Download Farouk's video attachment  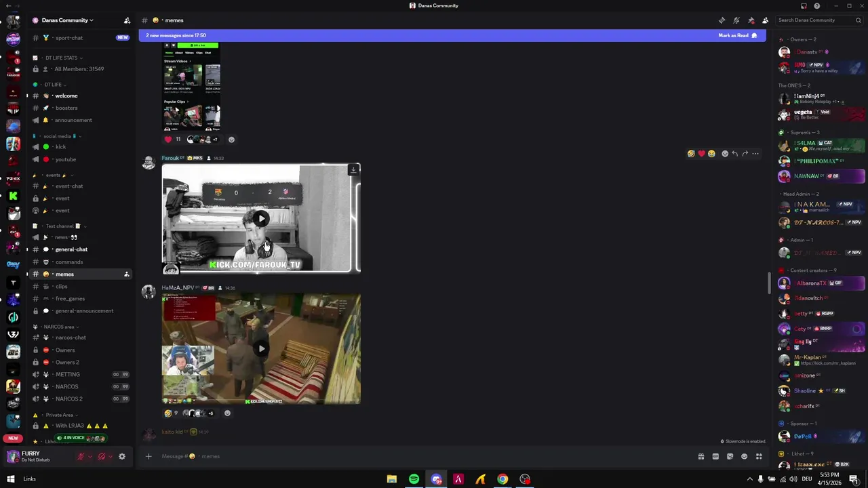[353, 169]
